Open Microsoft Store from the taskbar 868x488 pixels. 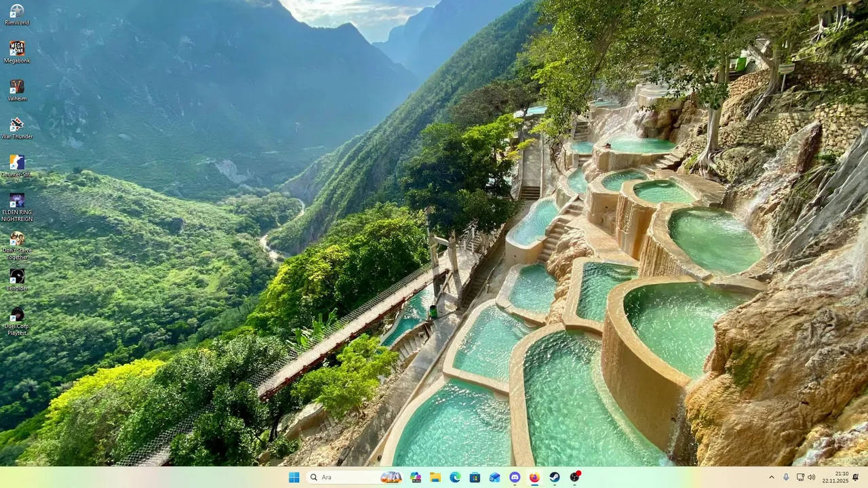point(475,477)
